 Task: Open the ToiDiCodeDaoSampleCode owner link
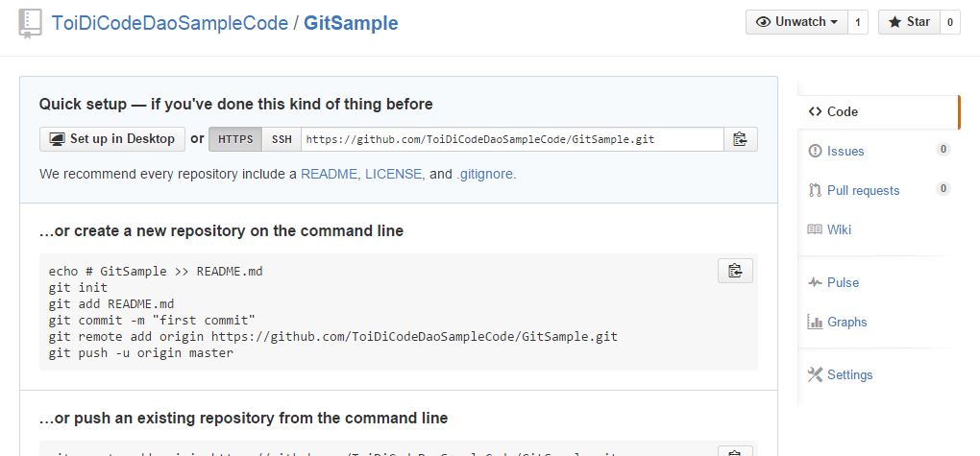[x=168, y=23]
